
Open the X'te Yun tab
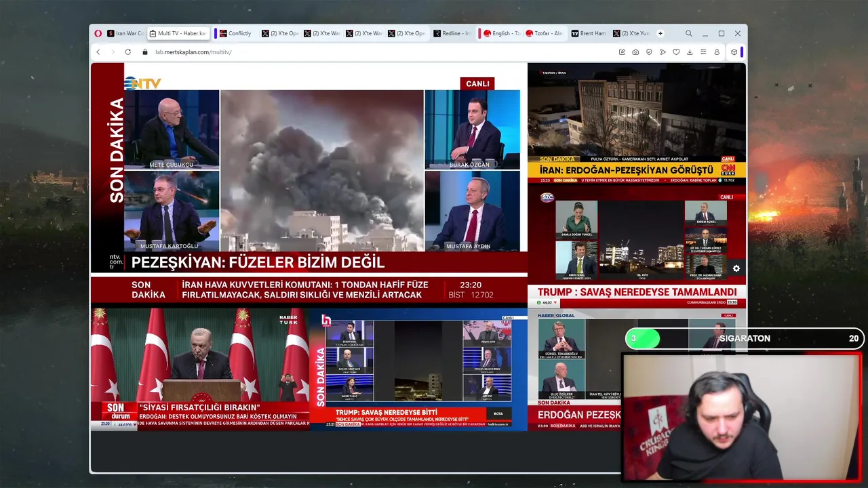point(631,33)
